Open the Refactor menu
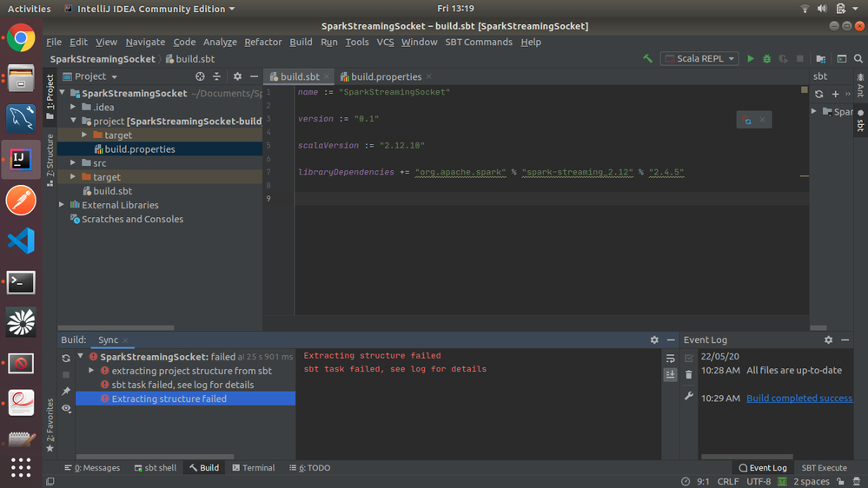 click(263, 42)
